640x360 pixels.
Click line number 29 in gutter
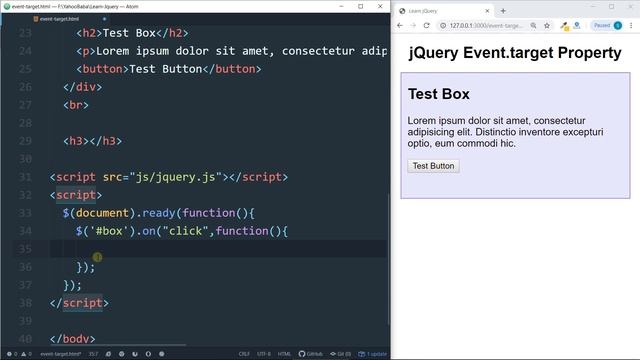point(25,141)
